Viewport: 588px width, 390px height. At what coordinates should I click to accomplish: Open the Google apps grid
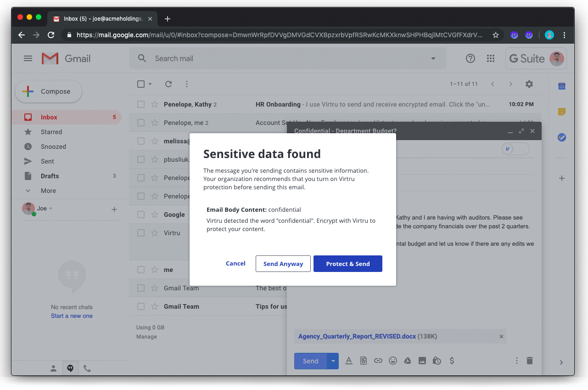491,58
